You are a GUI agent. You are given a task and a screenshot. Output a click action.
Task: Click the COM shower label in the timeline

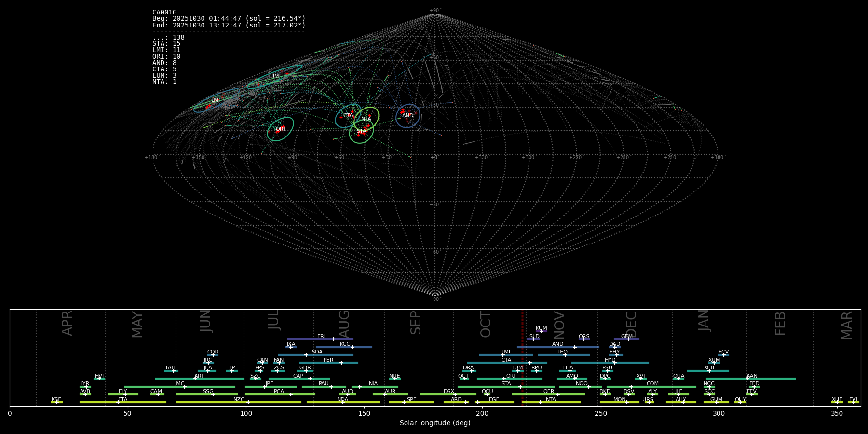coord(652,384)
